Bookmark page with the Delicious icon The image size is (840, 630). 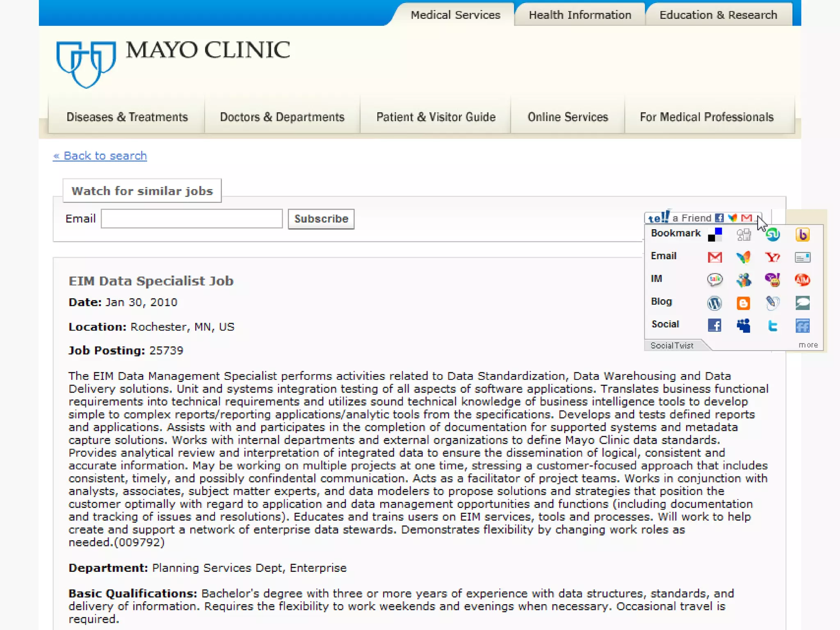714,235
